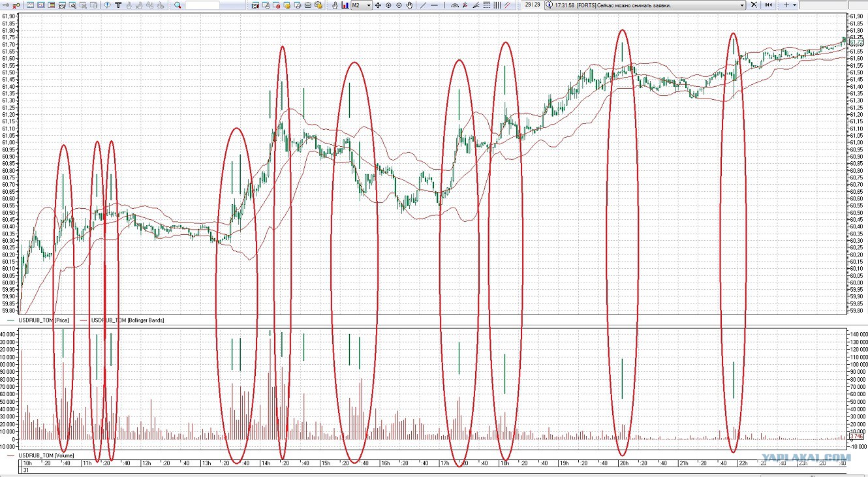Open a new chart window icon
868x477 pixels.
[x=30, y=5]
